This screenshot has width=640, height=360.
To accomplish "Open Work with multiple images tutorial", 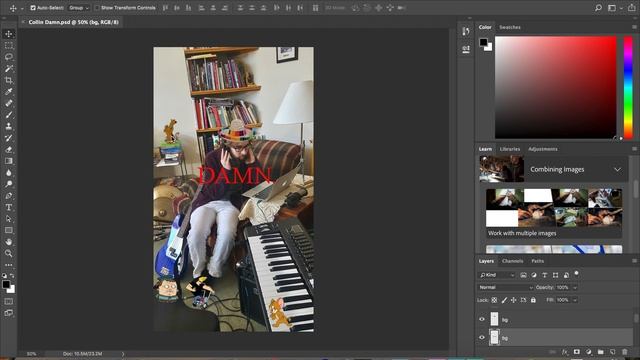I will (x=554, y=213).
